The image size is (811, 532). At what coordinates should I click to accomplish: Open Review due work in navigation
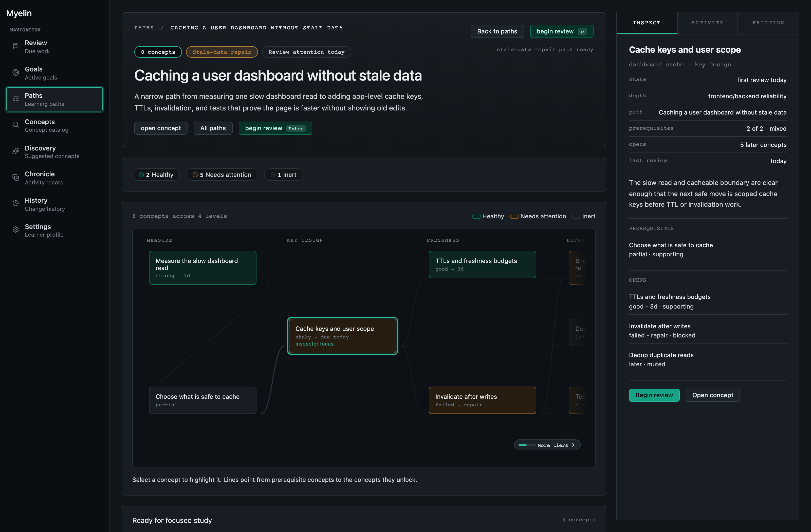(x=54, y=47)
